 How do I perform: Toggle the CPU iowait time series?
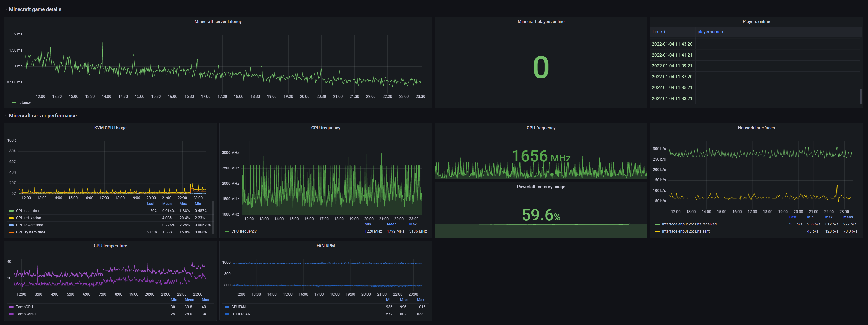tap(29, 225)
